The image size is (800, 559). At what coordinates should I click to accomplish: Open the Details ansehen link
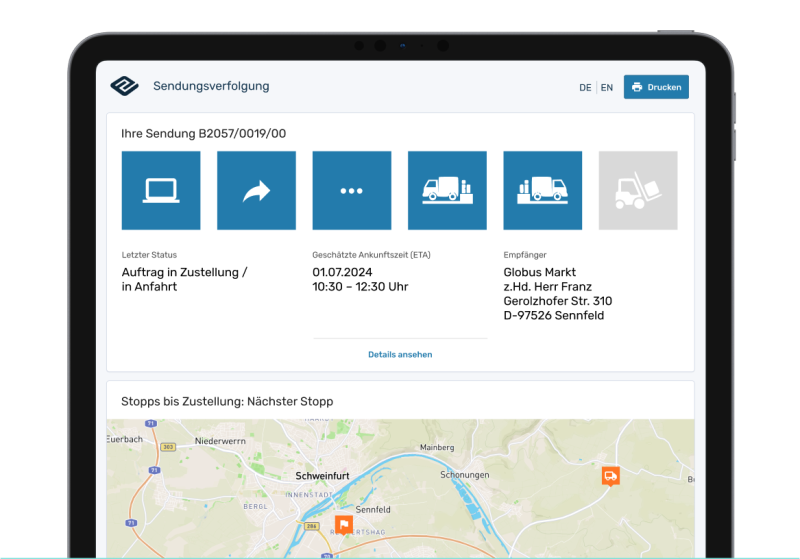pos(400,354)
